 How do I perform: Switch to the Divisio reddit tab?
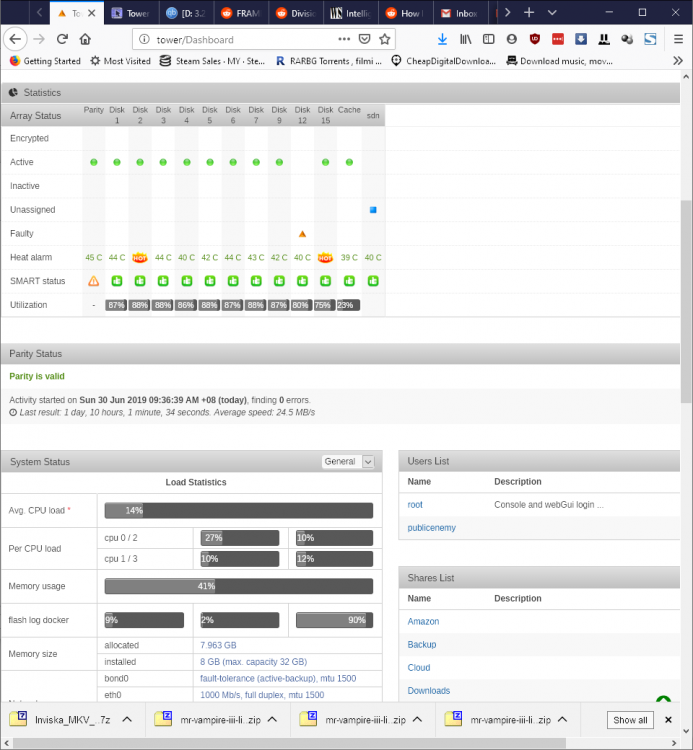pos(296,13)
